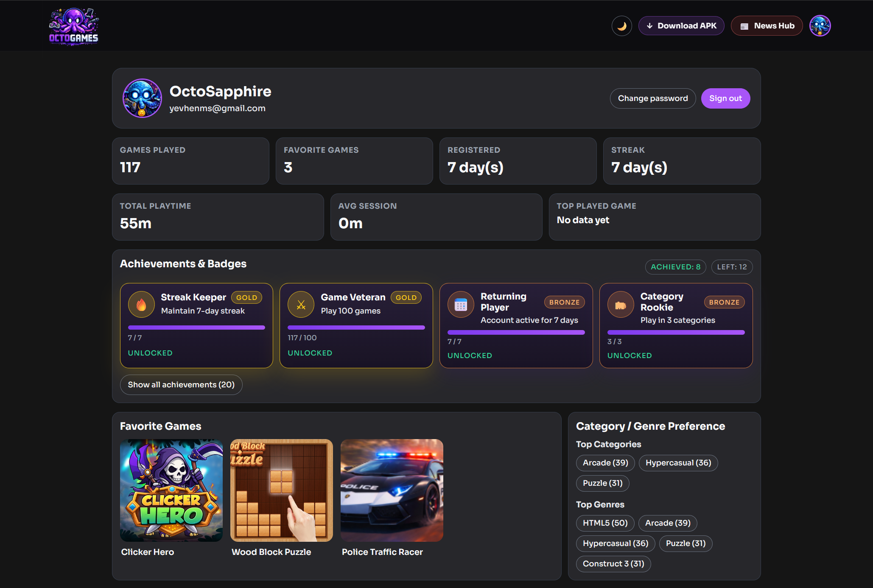Select the Arcade (39) category tag

point(605,463)
